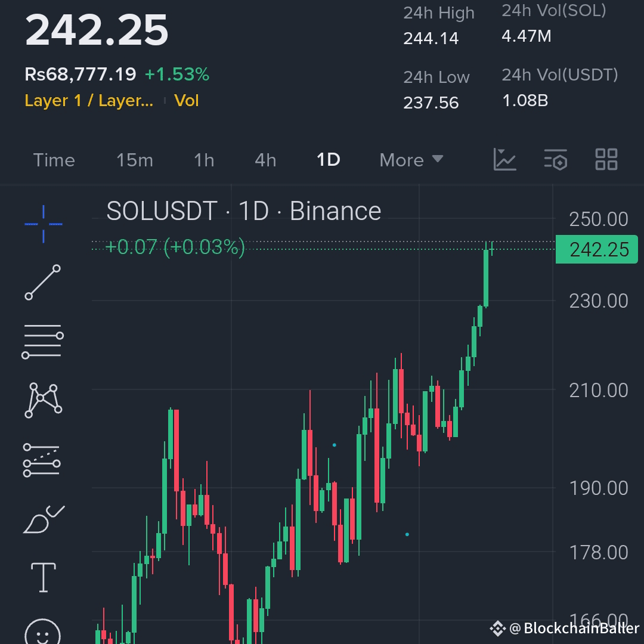The image size is (644, 644).
Task: Open the Layer 1 / Layer... category link
Action: click(x=89, y=101)
